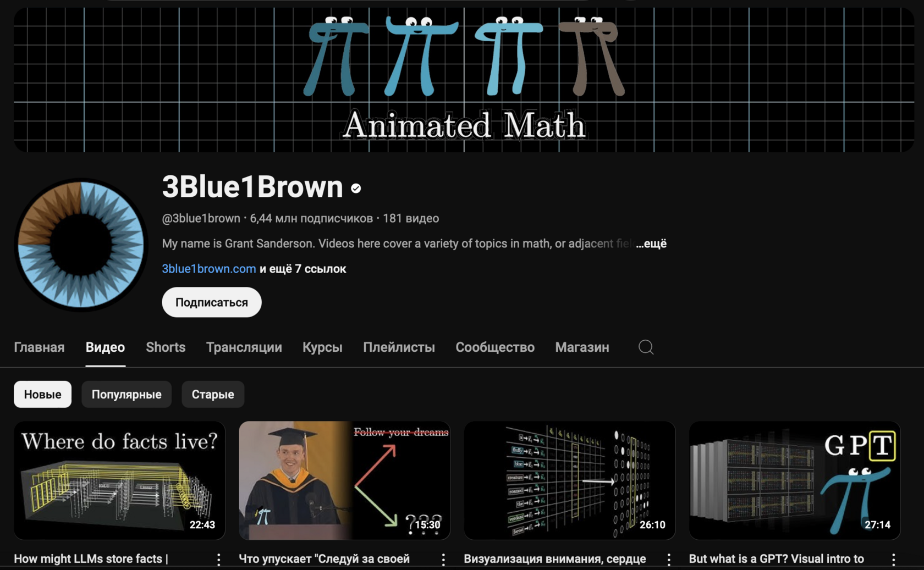Switch to the Сообщество tab
This screenshot has width=924, height=570.
[x=495, y=347]
